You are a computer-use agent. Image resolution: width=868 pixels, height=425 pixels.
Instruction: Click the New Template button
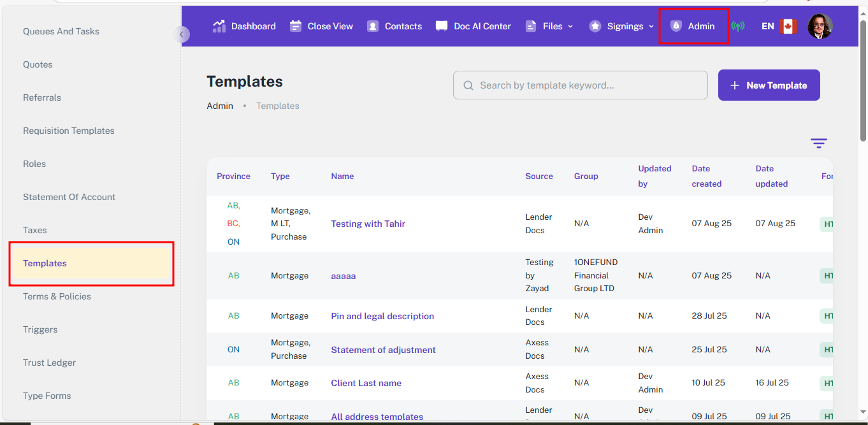(x=769, y=85)
